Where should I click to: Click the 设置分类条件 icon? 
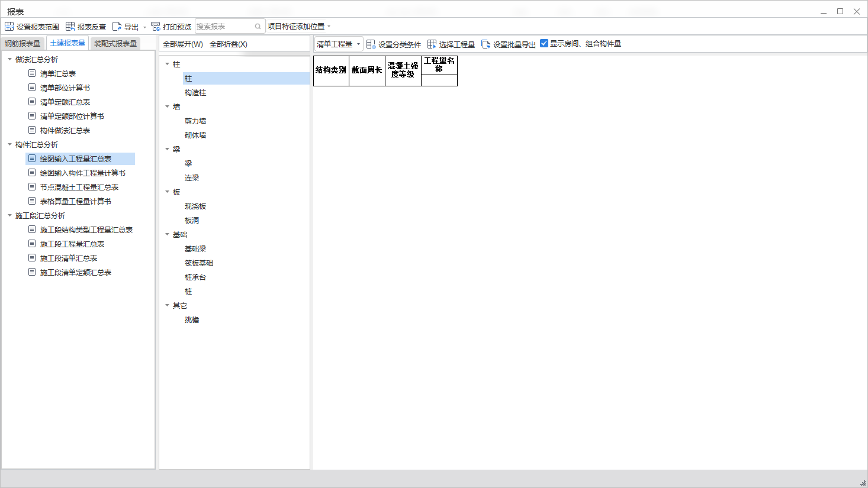point(371,44)
